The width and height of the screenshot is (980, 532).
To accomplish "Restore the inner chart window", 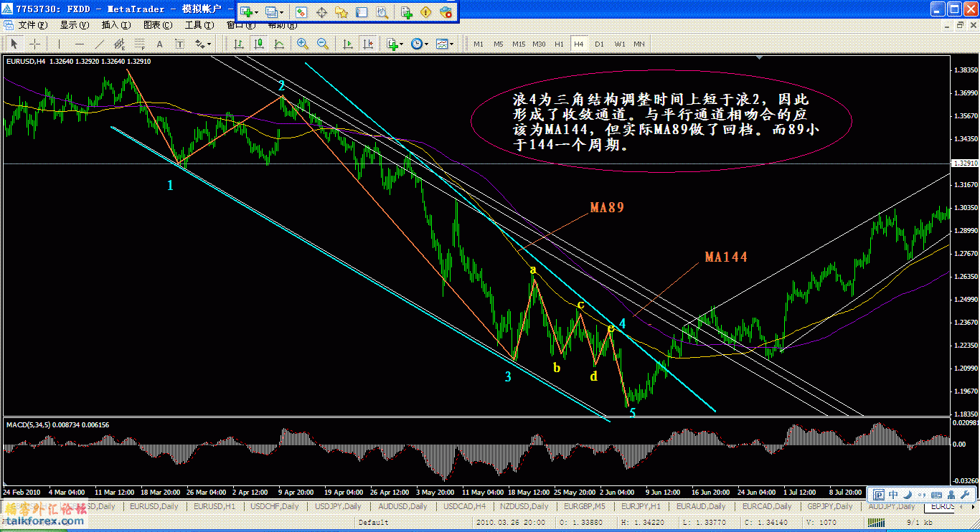I will tap(961, 25).
